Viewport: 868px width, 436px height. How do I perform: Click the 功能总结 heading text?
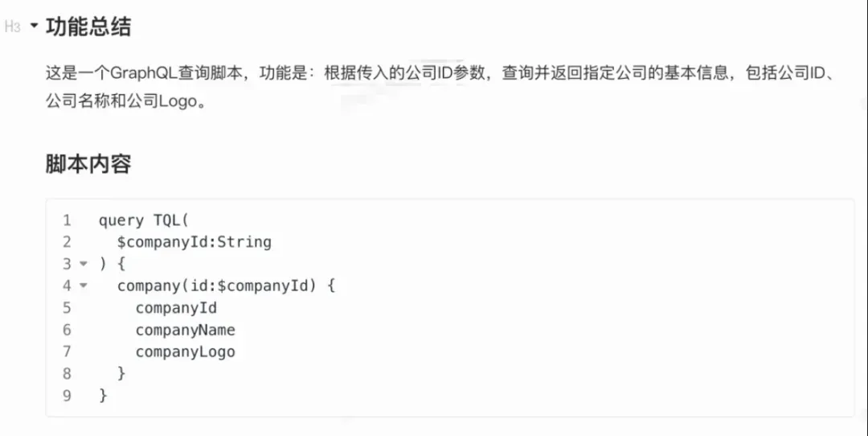click(88, 26)
